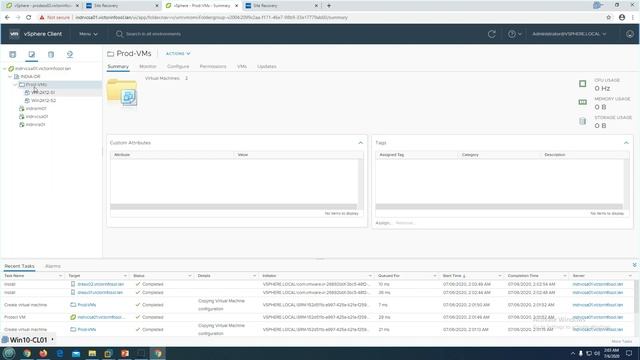Switch to the first Site Recovery browser tab
The width and height of the screenshot is (640, 360).
tap(121, 6)
